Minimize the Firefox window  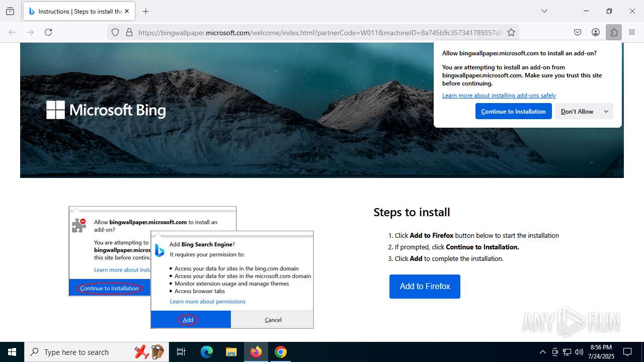pos(586,11)
